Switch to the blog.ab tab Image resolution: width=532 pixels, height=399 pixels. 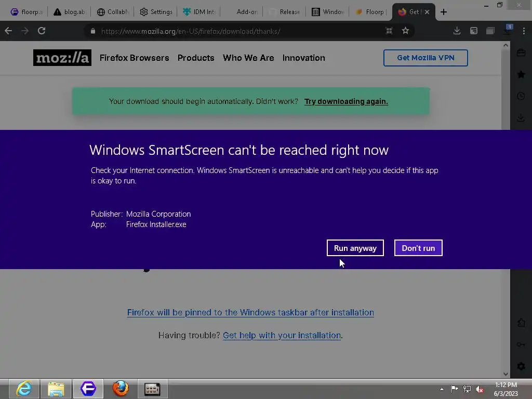pyautogui.click(x=69, y=12)
